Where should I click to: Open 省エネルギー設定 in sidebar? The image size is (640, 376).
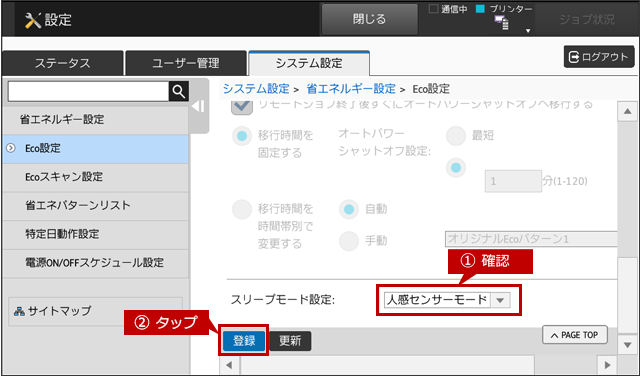click(x=96, y=120)
